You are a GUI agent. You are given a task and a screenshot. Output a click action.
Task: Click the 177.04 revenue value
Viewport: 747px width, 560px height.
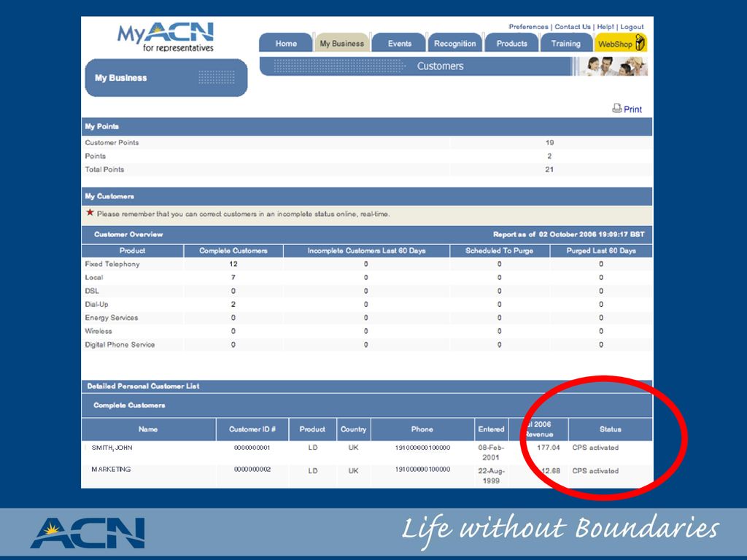click(549, 448)
